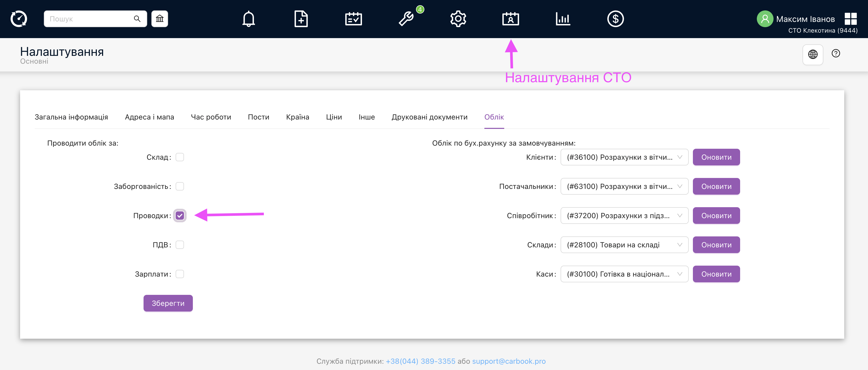Viewport: 868px width, 370px height.
Task: Click the new document plus icon
Action: coord(301,19)
